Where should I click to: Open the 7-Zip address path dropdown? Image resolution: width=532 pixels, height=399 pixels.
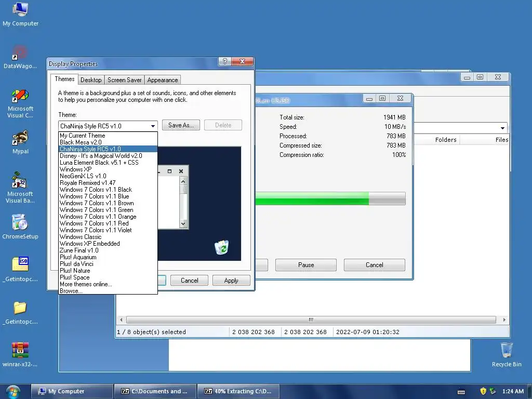tap(502, 128)
